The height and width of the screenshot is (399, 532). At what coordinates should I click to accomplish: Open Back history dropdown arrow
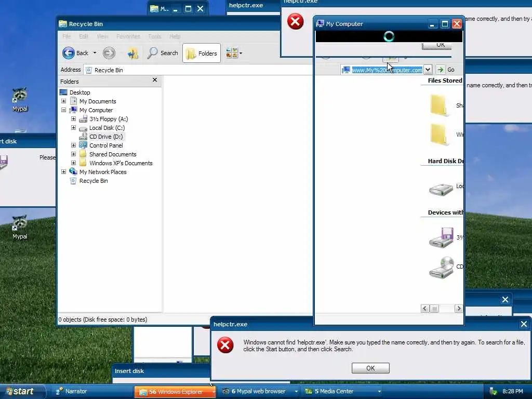click(95, 53)
